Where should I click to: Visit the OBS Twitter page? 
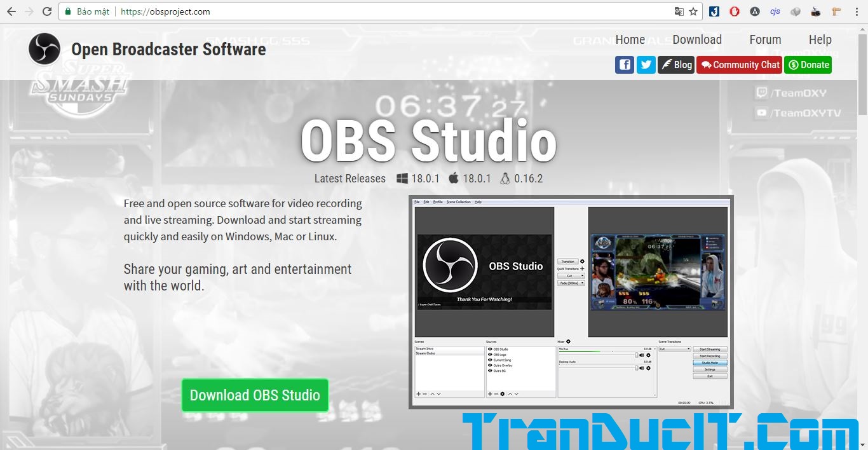646,65
